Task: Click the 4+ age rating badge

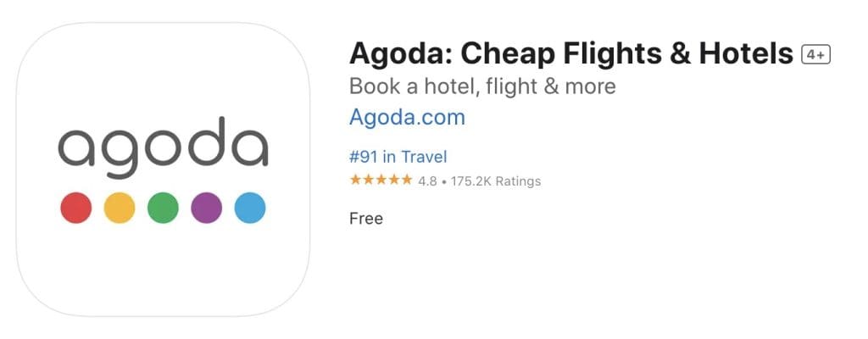Action: pos(815,55)
